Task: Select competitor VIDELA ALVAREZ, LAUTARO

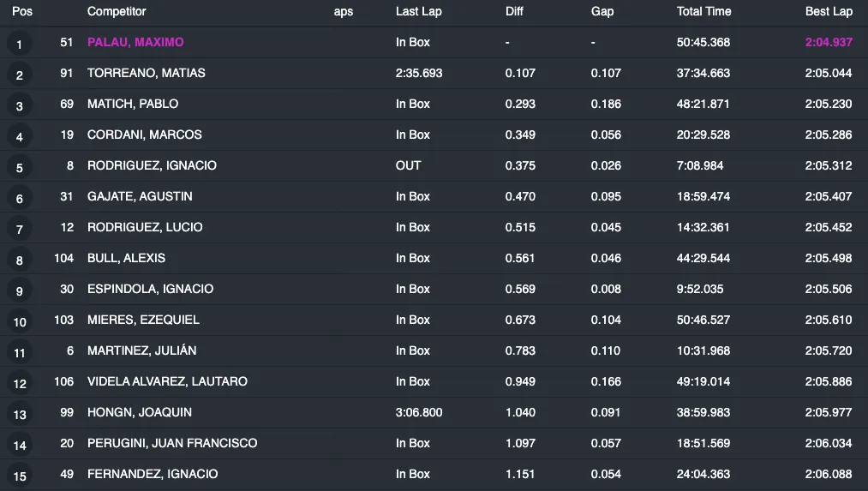Action: click(x=167, y=381)
